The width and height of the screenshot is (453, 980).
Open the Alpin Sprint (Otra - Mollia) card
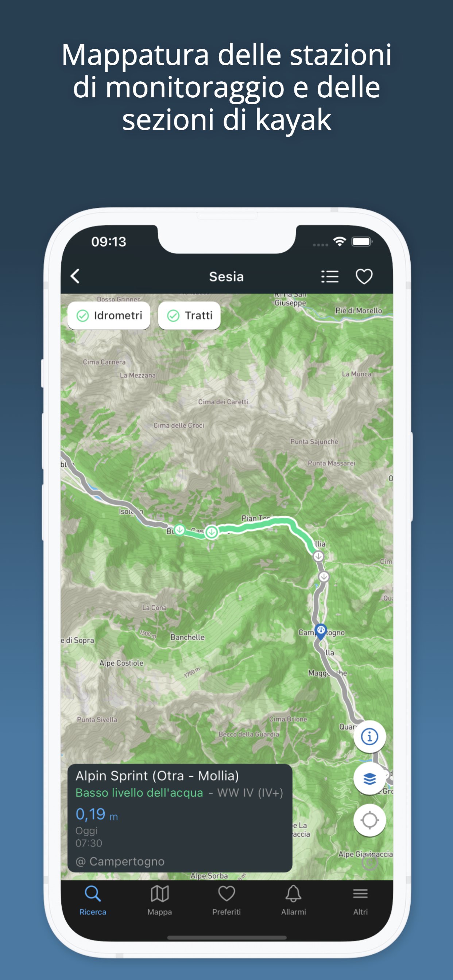click(180, 818)
